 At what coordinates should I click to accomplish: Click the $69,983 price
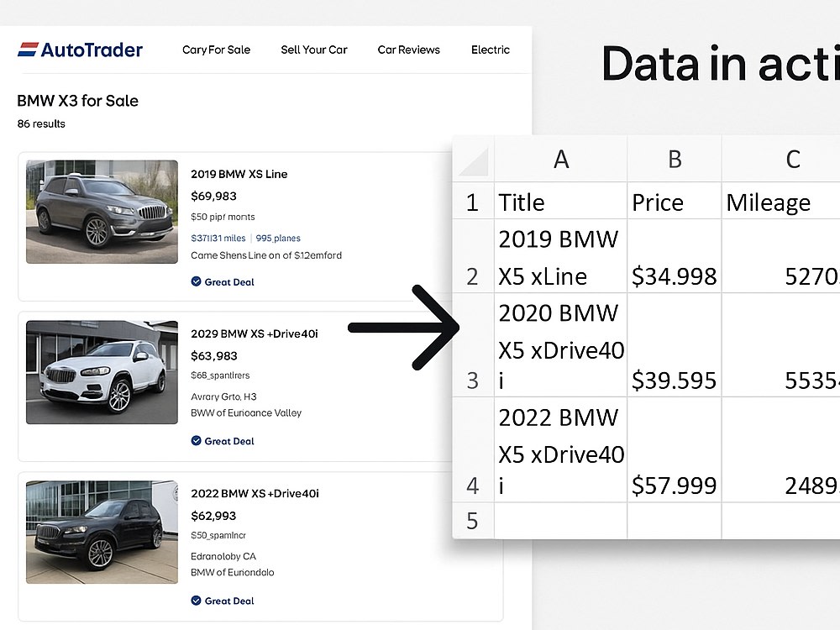click(213, 196)
